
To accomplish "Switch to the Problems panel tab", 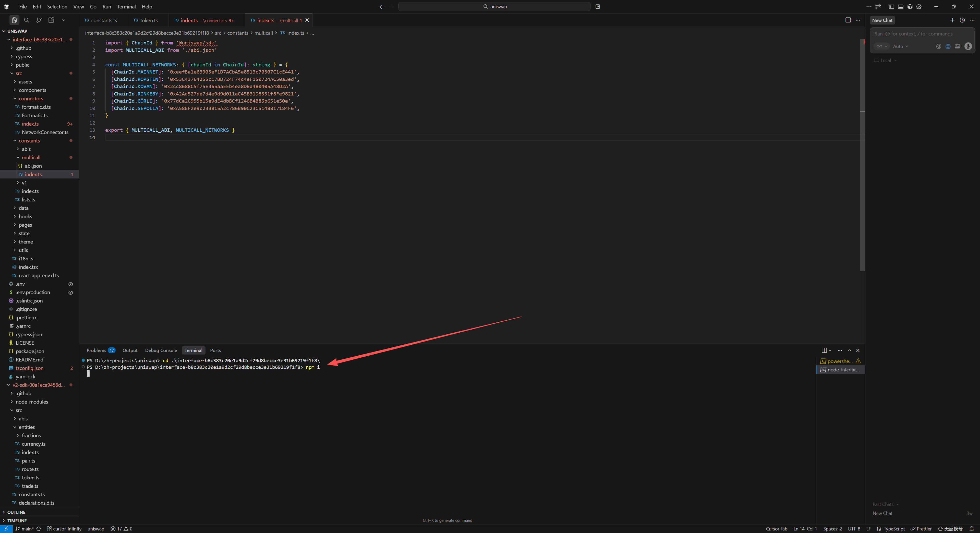I will click(x=96, y=350).
